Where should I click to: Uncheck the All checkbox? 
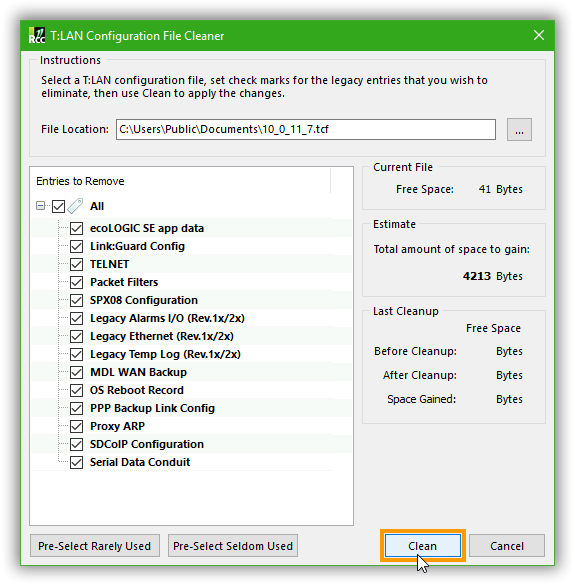click(58, 206)
